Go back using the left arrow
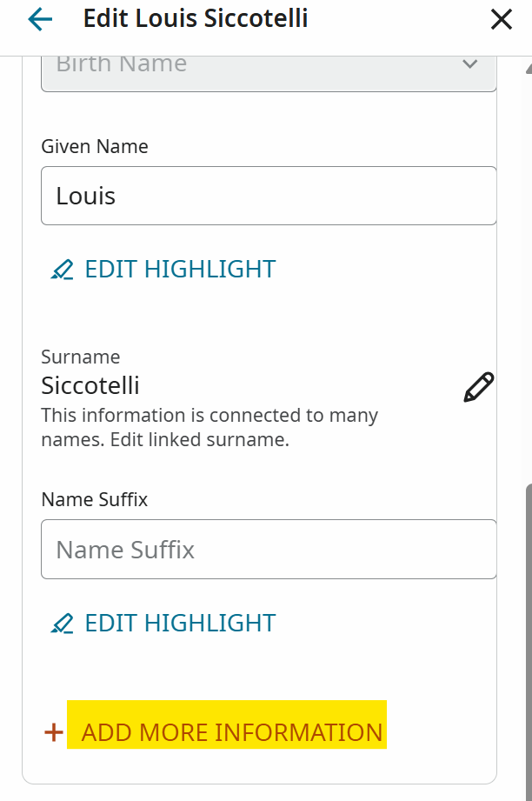532x801 pixels. coord(40,19)
